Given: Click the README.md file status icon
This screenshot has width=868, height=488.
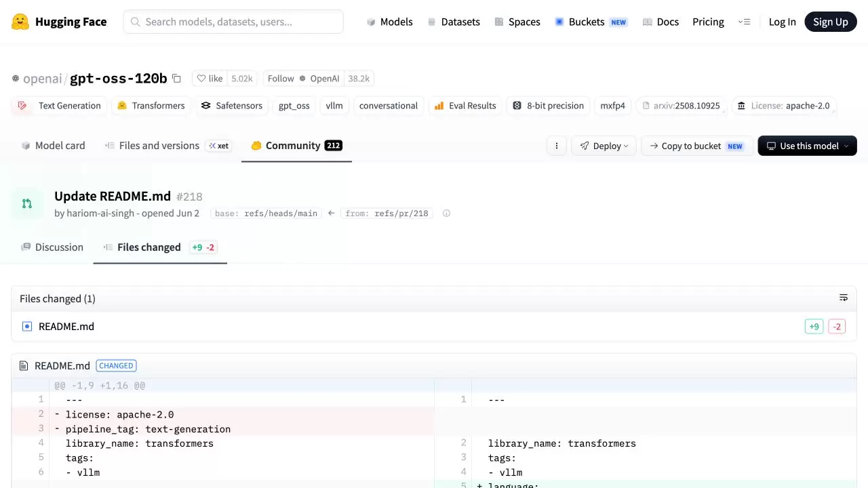Looking at the screenshot, I should point(27,327).
